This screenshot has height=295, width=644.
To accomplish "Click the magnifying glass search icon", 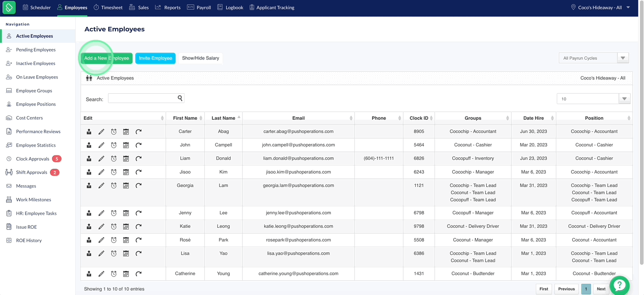I will click(180, 98).
